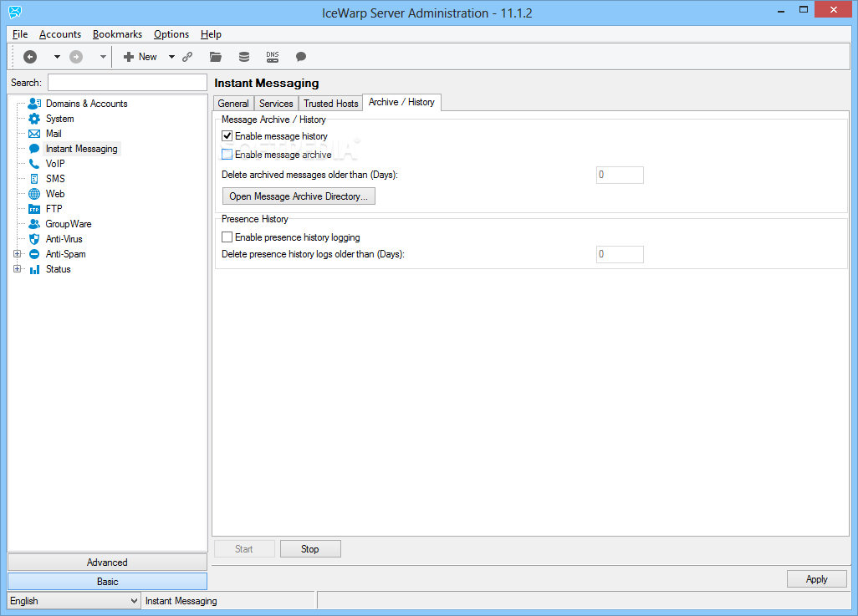Click the open folder toolbar icon
858x616 pixels.
click(216, 56)
